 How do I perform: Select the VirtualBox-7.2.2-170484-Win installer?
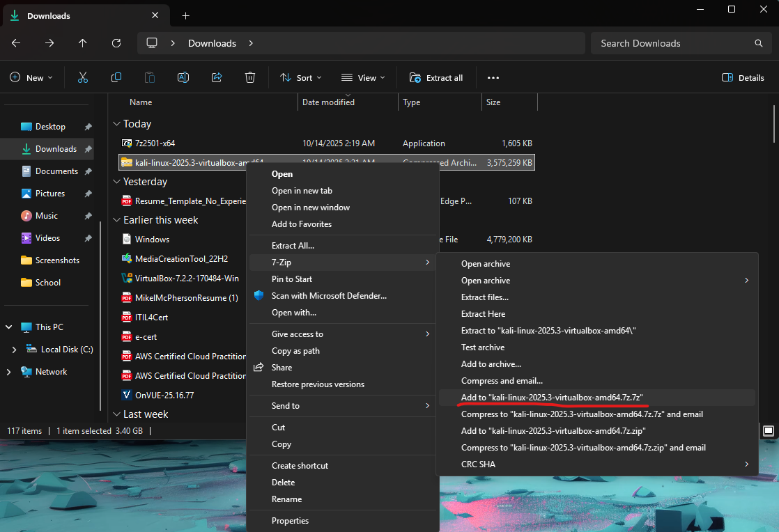coord(181,279)
